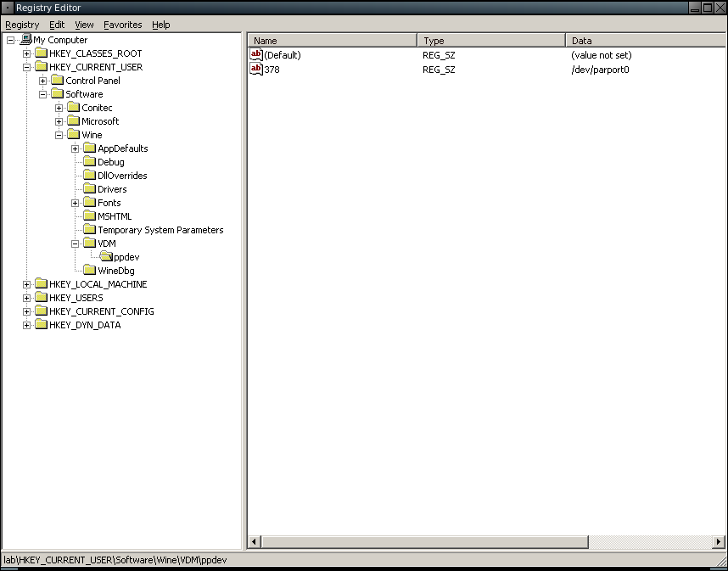Viewport: 728px width, 571px height.
Task: Expand the Control Panel key
Action: 43,81
